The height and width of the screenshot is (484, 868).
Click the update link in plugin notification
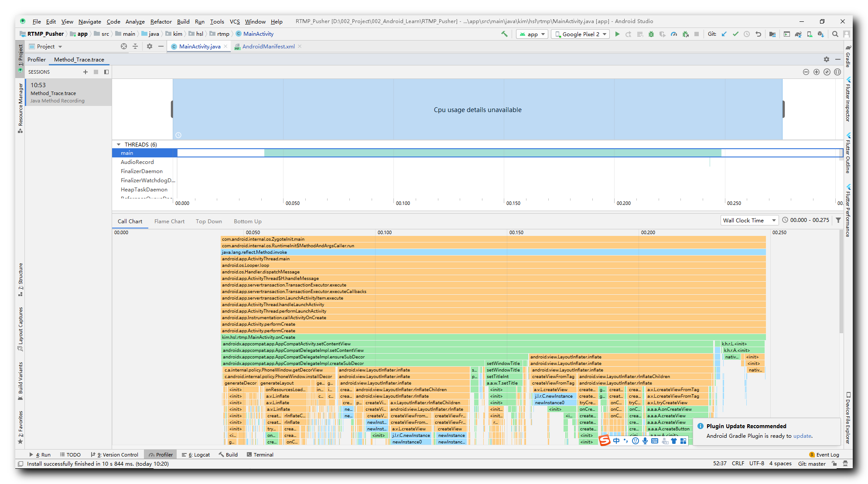[802, 436]
